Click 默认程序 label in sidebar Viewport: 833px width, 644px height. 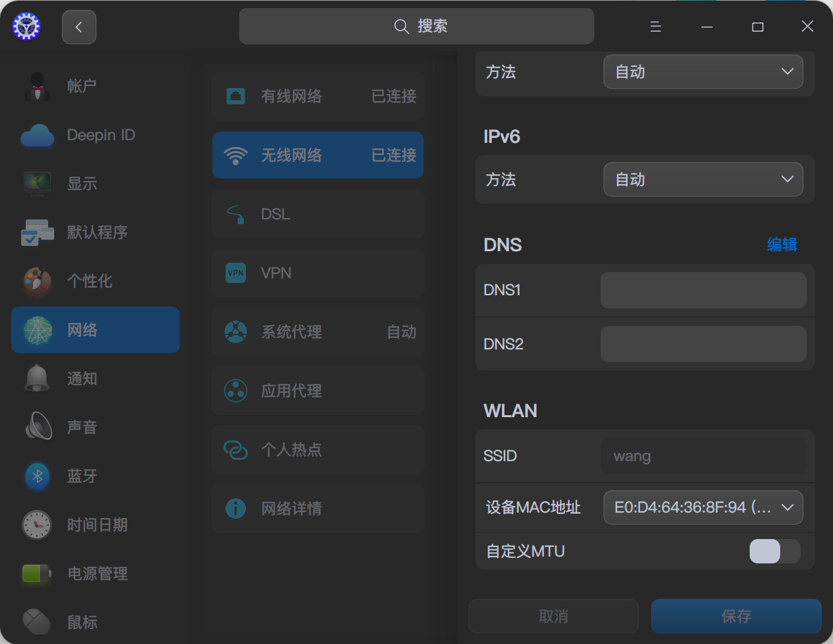[x=98, y=232]
